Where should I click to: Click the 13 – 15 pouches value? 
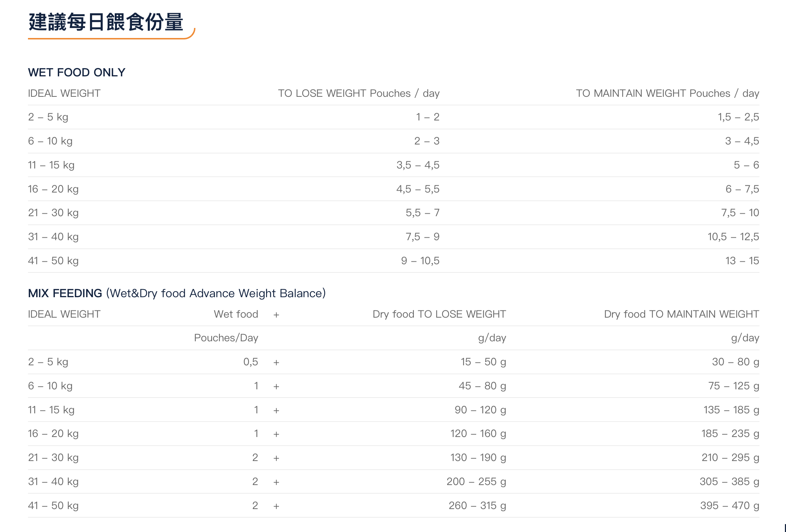tap(742, 261)
